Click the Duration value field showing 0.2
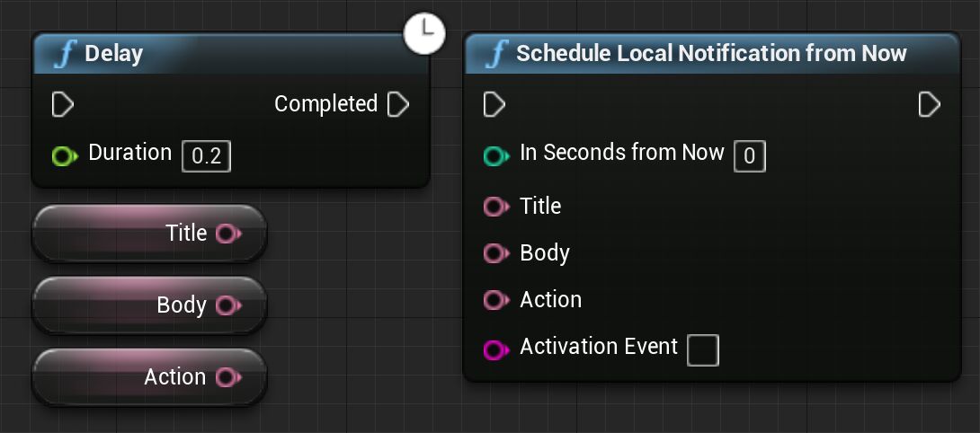 pyautogui.click(x=207, y=157)
